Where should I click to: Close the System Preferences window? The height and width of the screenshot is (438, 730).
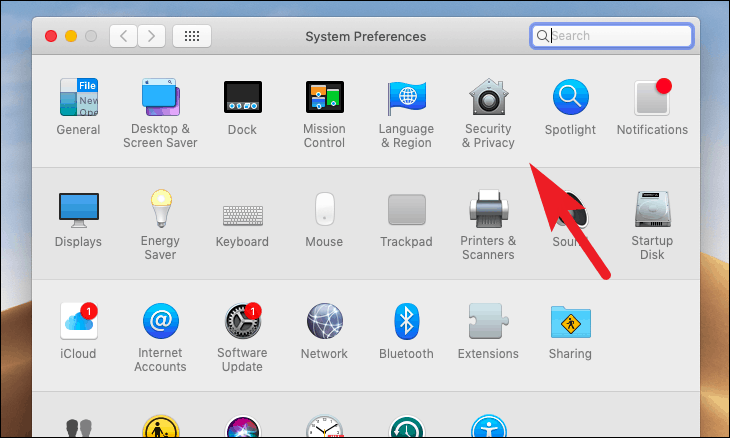click(x=51, y=36)
